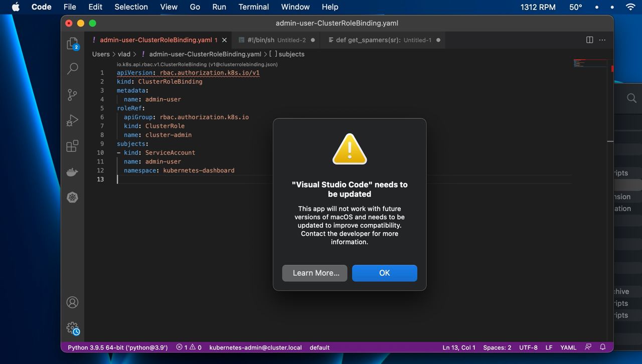Viewport: 642px width, 364px height.
Task: Click the '- kind: ServiceAccount' line
Action: (156, 152)
